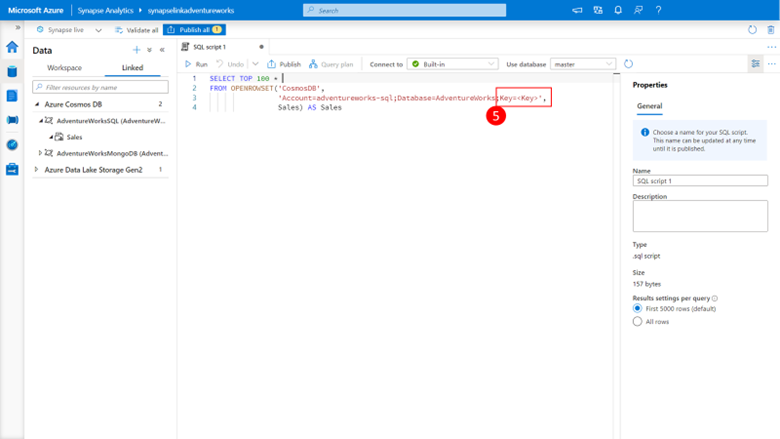Screen dimensions: 780x439
Task: Edit the script Name field
Action: pos(700,180)
